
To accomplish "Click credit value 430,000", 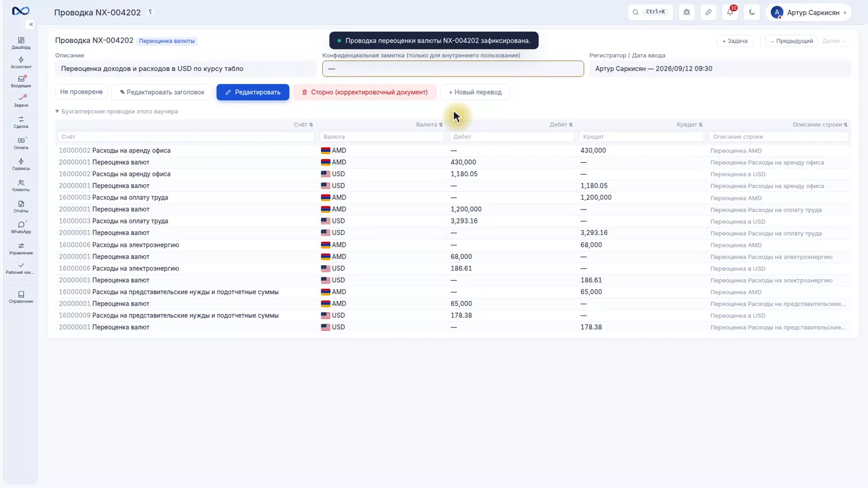I will pos(593,151).
